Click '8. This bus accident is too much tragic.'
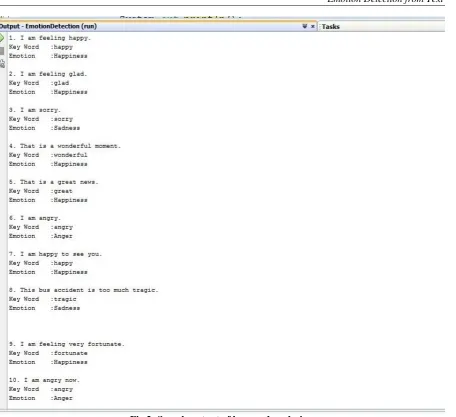This screenshot has height=417, width=456. click(83, 290)
